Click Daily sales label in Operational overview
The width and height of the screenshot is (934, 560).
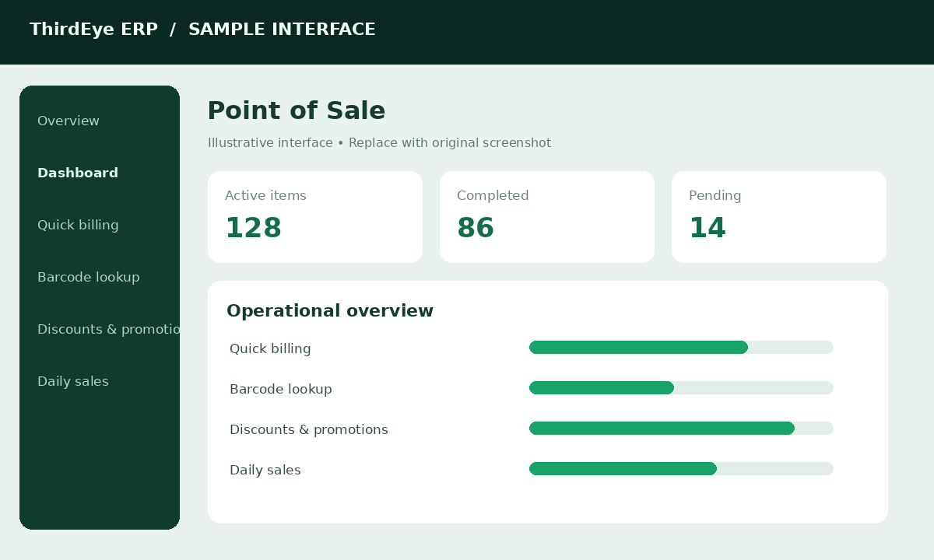[x=265, y=471]
